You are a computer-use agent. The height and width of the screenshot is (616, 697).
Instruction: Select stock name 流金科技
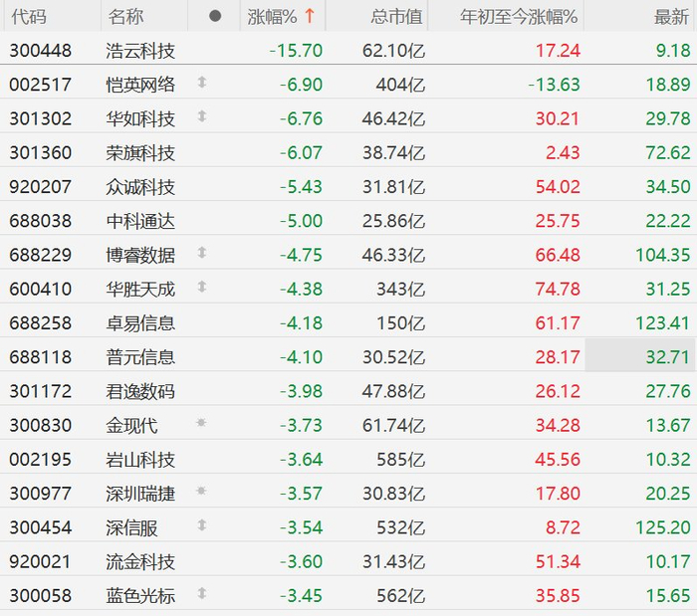[x=140, y=562]
